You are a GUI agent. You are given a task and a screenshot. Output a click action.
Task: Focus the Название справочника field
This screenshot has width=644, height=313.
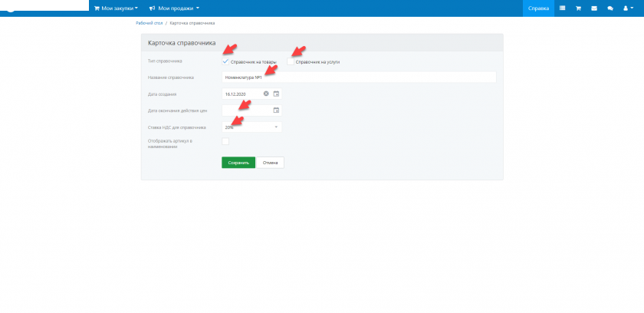359,77
